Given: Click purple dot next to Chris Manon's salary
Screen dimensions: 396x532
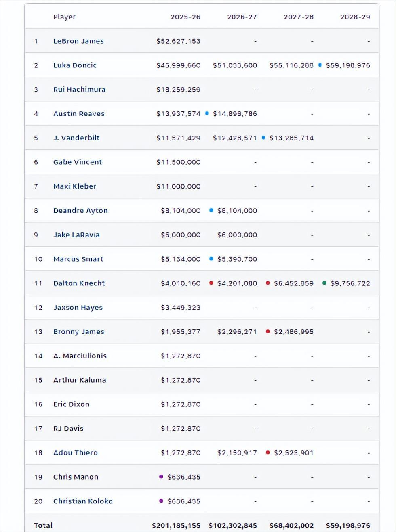Looking at the screenshot, I should [161, 477].
